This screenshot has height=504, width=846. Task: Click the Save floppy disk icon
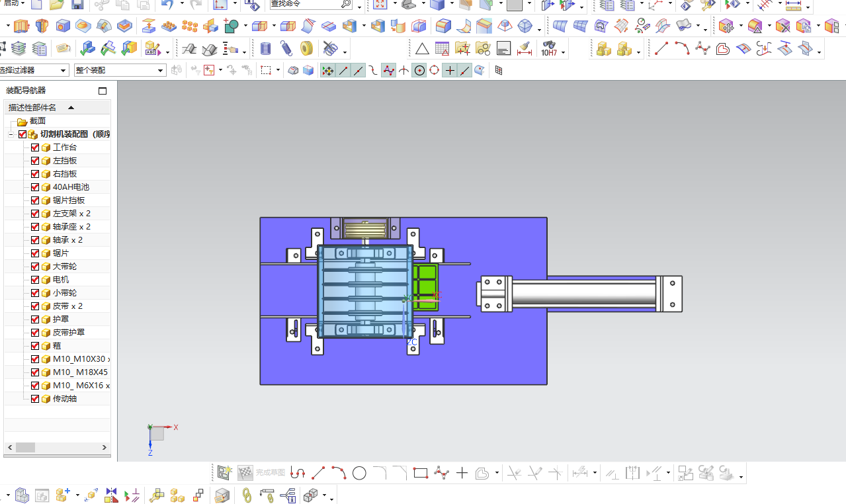[77, 5]
